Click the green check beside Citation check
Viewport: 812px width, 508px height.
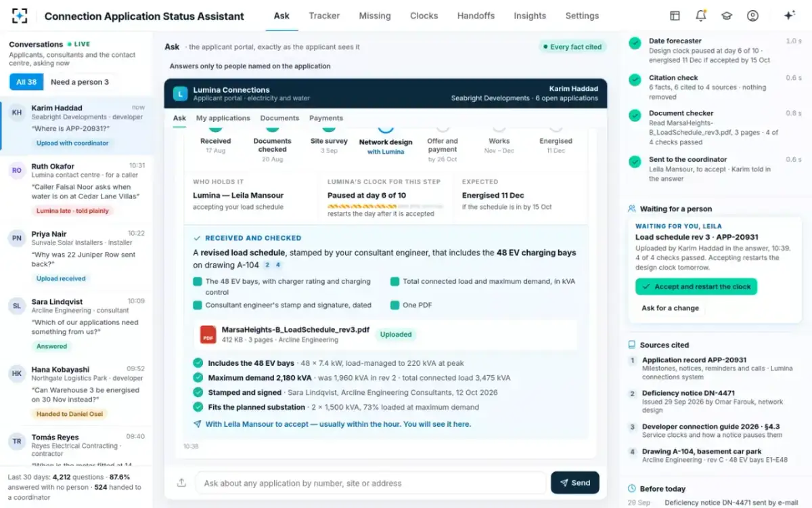(635, 80)
